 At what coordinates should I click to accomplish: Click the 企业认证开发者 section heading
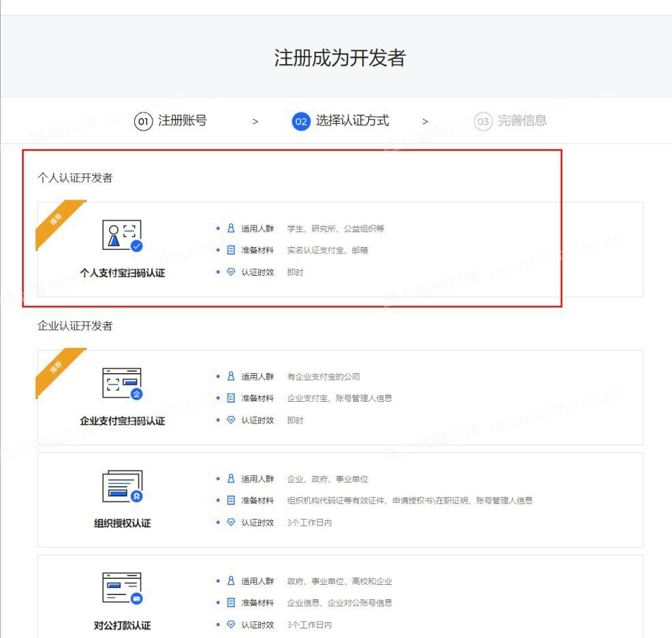(75, 326)
